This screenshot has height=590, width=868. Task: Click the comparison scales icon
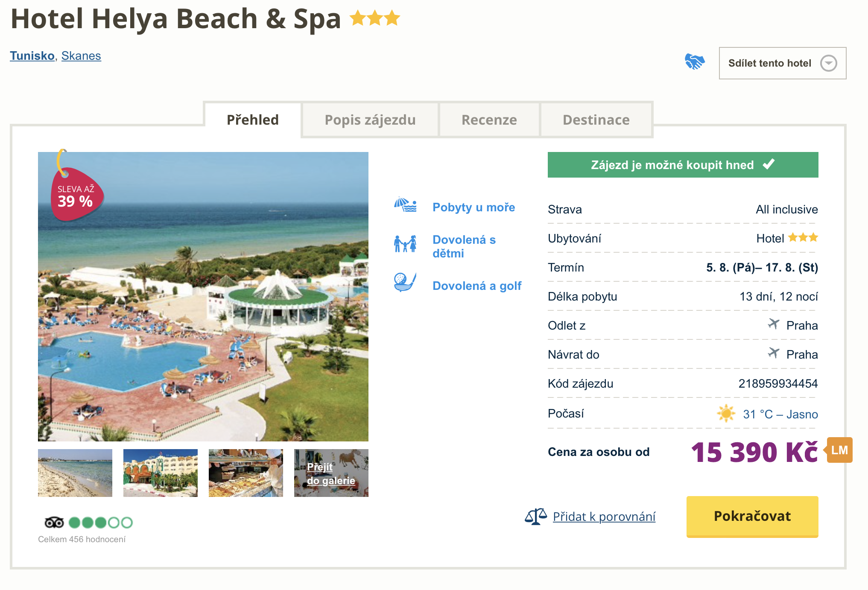pyautogui.click(x=535, y=517)
